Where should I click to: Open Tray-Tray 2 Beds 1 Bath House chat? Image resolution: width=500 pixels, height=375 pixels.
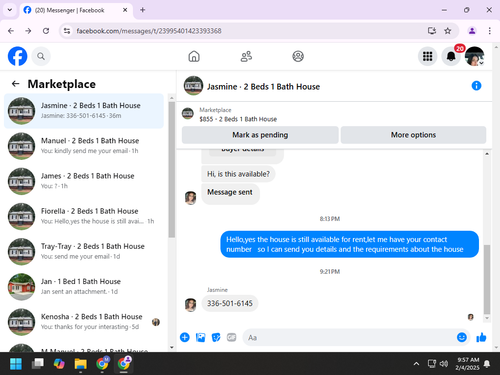point(84,252)
